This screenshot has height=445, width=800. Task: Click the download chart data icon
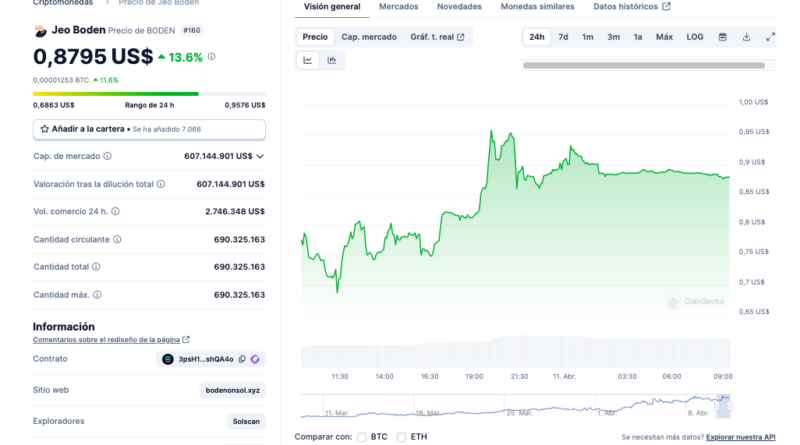(x=746, y=37)
